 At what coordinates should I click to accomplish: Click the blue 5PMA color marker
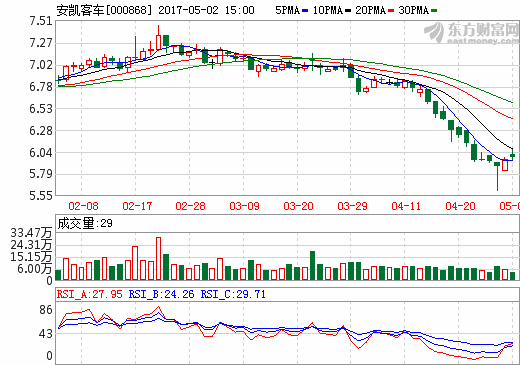[305, 11]
